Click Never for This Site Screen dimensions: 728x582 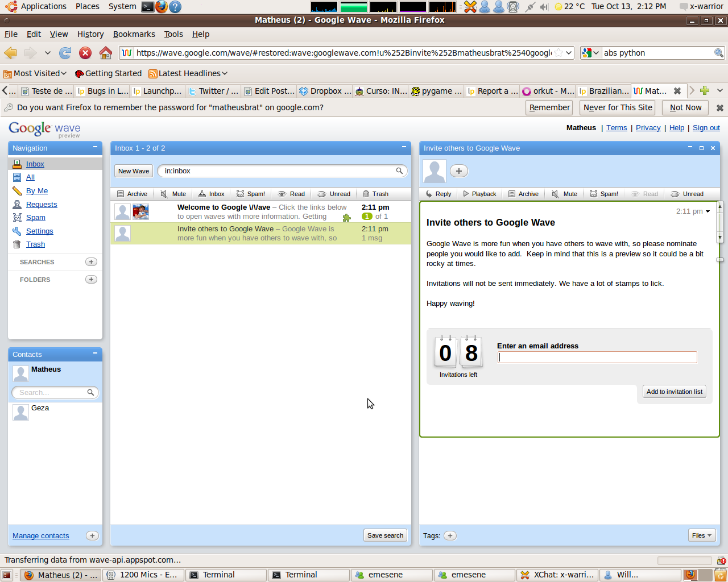[x=618, y=107]
